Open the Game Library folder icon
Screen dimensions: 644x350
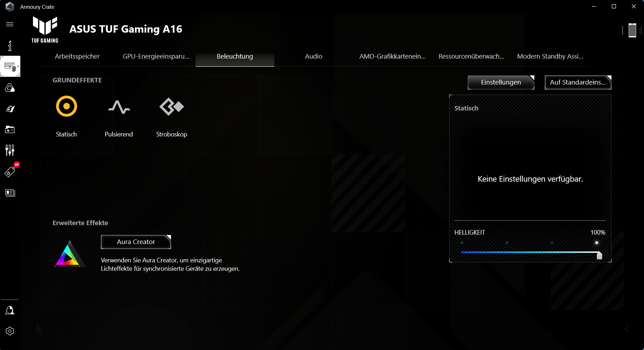(x=10, y=130)
